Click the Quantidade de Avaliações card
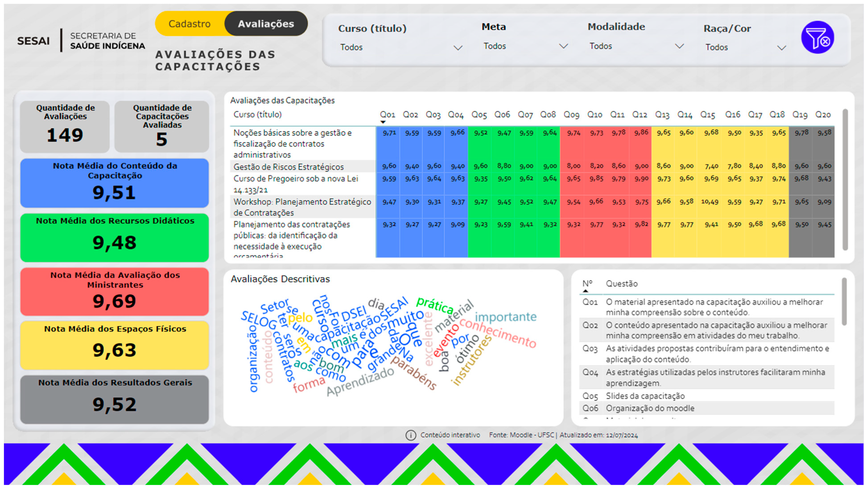 [65, 127]
